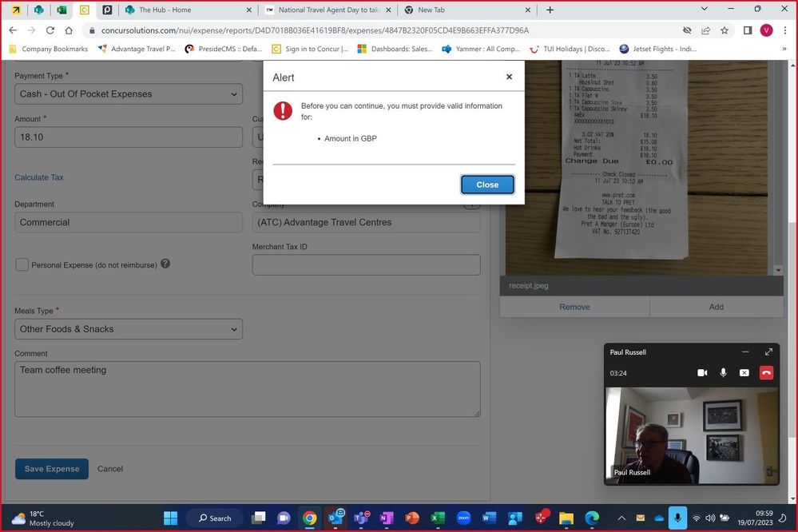Open OneNote from the taskbar

pos(387,518)
